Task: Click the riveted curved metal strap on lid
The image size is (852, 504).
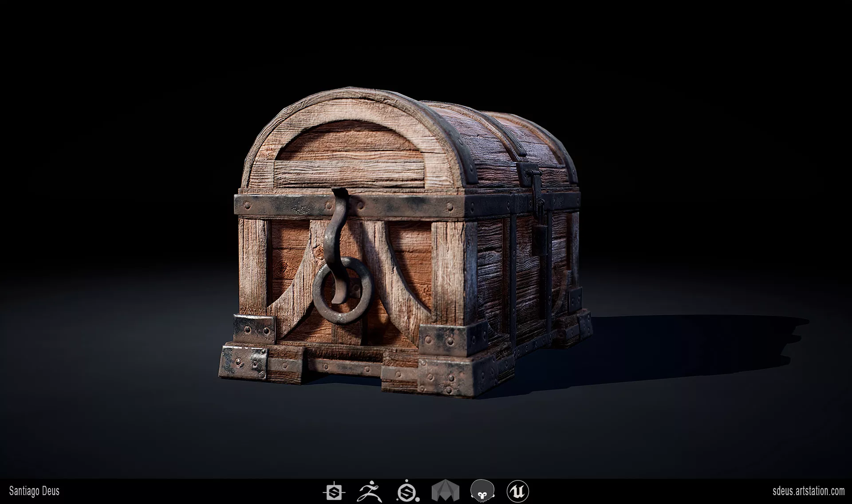Action: pyautogui.click(x=464, y=153)
